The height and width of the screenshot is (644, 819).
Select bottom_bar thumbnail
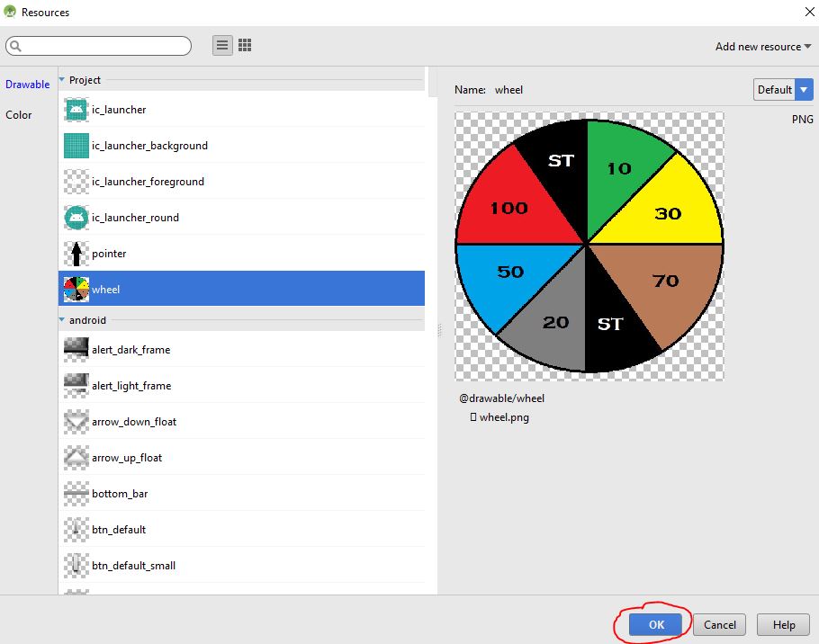tap(76, 494)
